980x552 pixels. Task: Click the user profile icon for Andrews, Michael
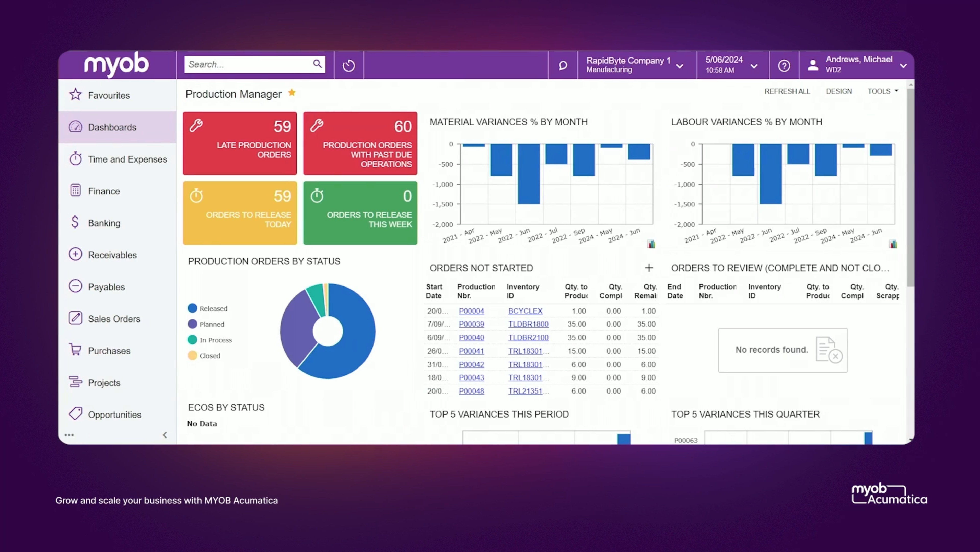click(x=812, y=65)
